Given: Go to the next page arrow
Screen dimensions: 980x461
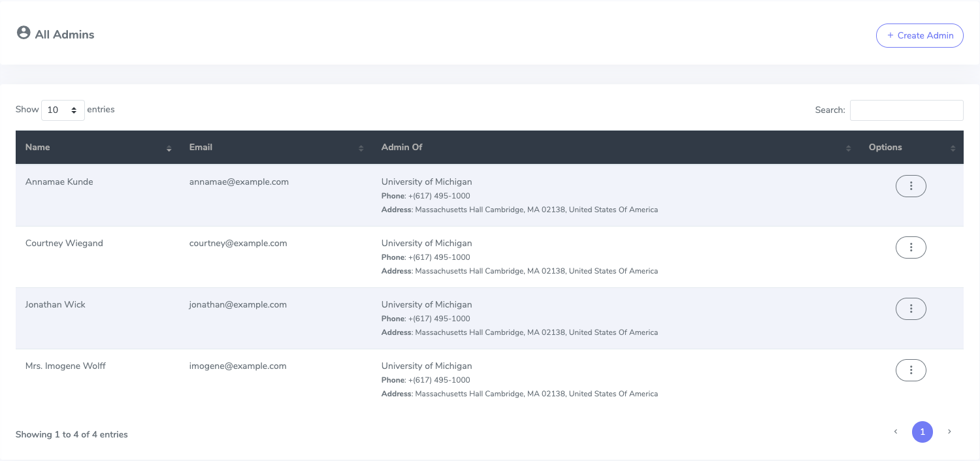Looking at the screenshot, I should point(949,432).
